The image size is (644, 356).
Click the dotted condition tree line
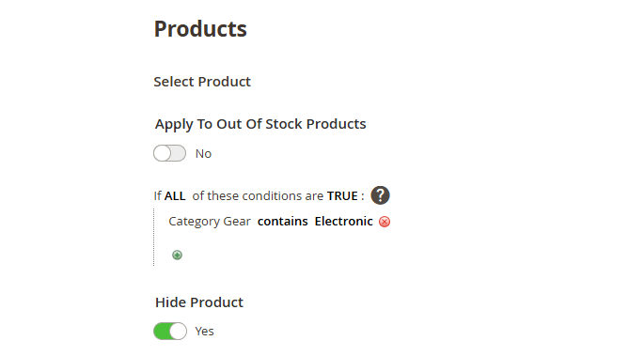point(154,237)
